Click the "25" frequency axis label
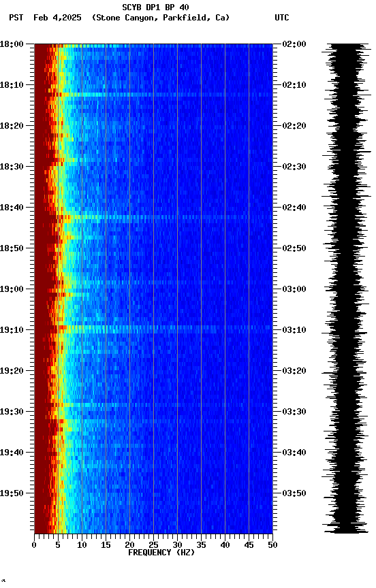This screenshot has width=376, height=588. [153, 545]
